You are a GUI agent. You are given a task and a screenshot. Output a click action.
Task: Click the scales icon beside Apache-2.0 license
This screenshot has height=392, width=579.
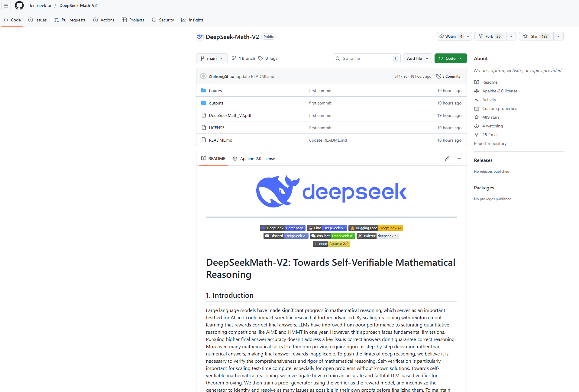tap(477, 91)
